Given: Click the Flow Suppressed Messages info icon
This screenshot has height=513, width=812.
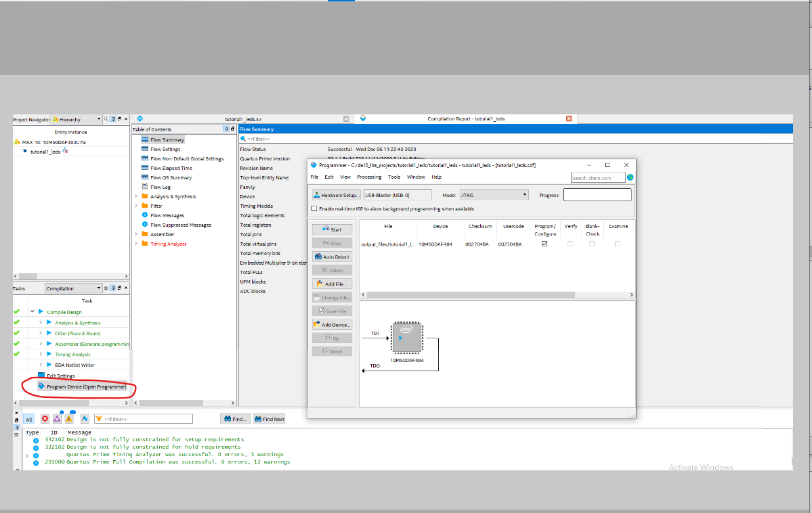Looking at the screenshot, I should [x=145, y=224].
